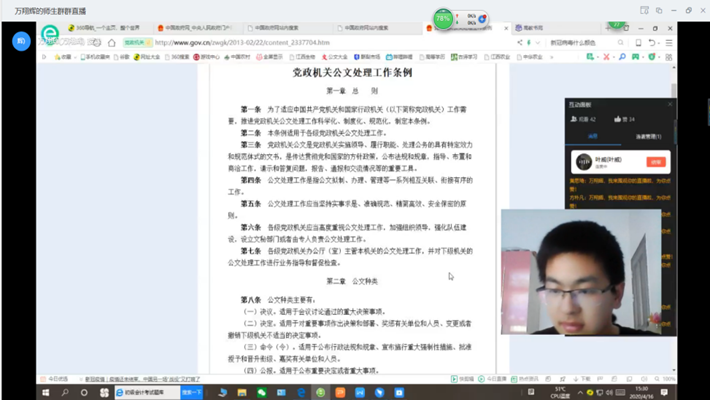Click the 360 browser logo icon

[50, 36]
